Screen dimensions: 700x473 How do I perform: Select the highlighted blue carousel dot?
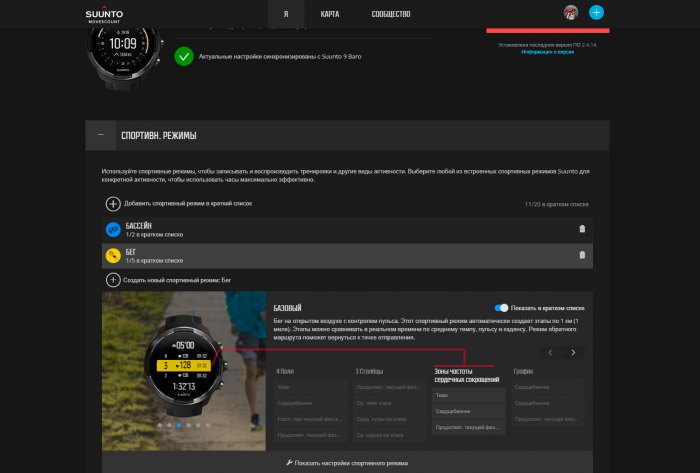(x=179, y=425)
